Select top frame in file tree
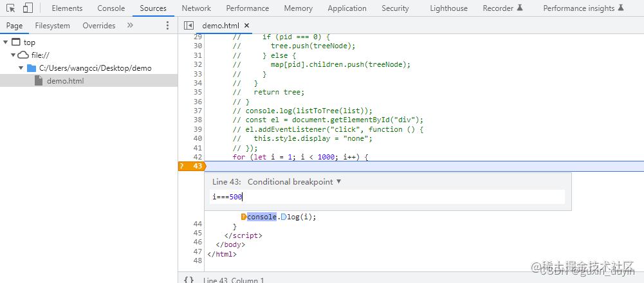This screenshot has height=283, width=644. coord(29,42)
